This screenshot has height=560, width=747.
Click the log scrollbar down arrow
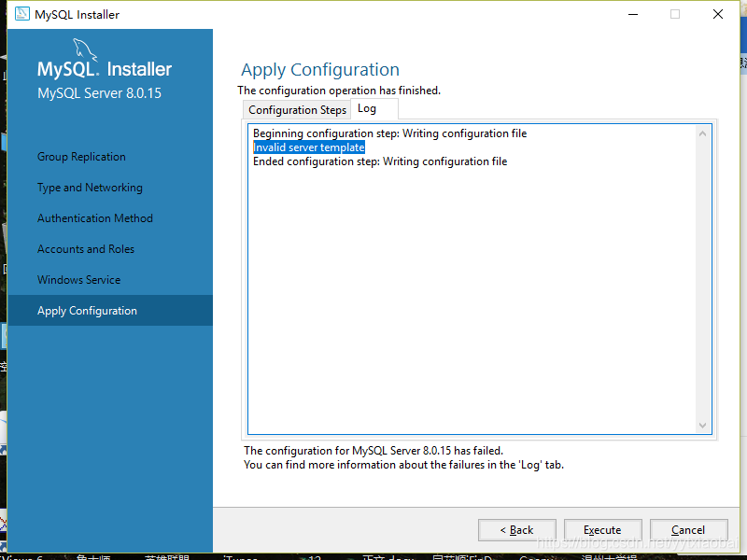coord(702,426)
